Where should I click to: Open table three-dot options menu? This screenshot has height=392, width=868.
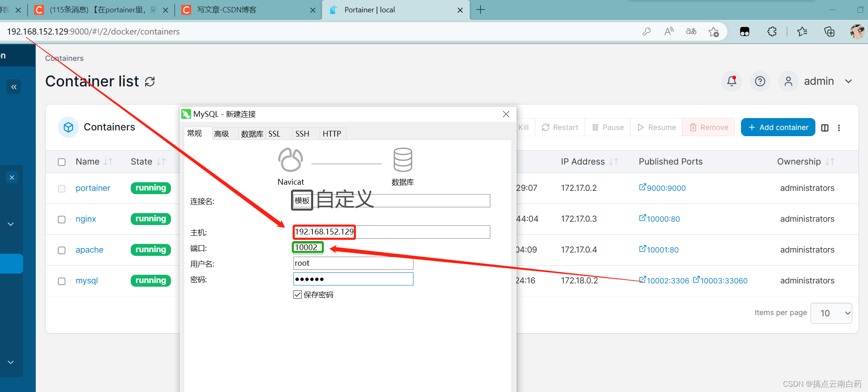point(839,128)
